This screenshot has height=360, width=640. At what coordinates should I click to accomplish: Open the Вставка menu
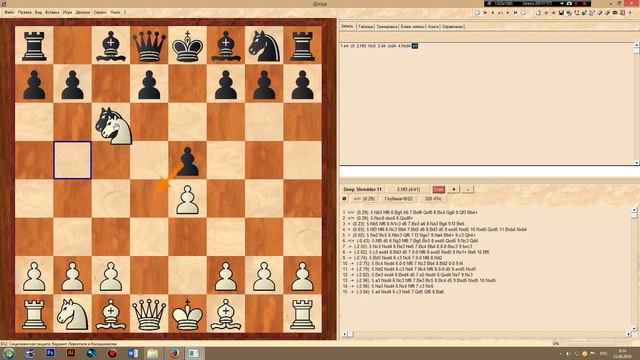(x=52, y=12)
